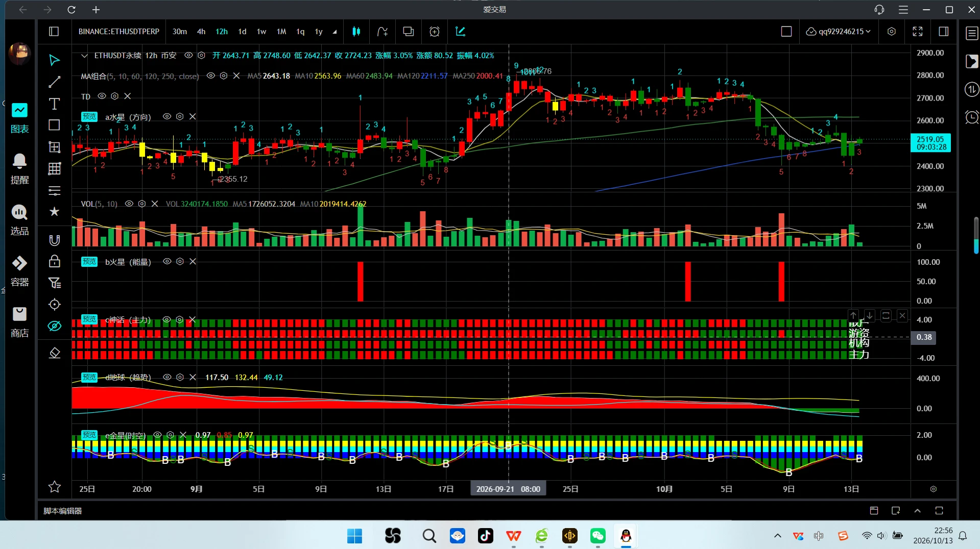The width and height of the screenshot is (980, 549).
Task: Collapse pane with the down arrow control
Action: click(x=870, y=316)
